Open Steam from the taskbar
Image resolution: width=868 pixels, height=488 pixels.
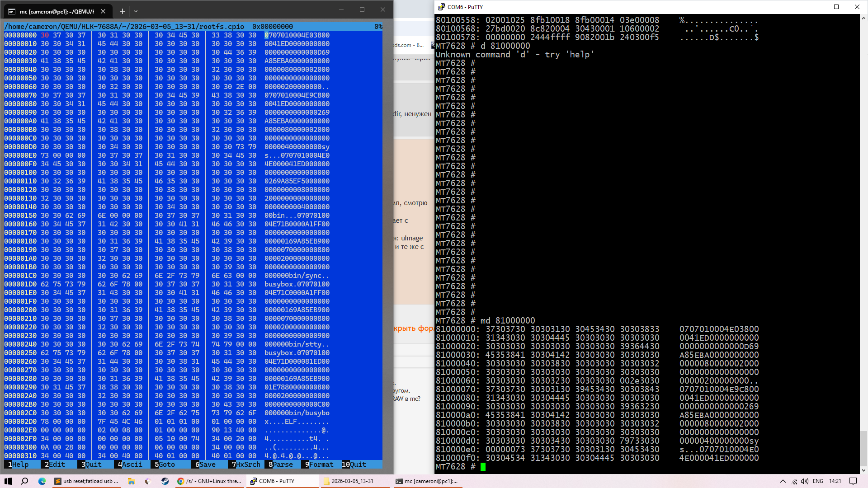click(x=165, y=481)
